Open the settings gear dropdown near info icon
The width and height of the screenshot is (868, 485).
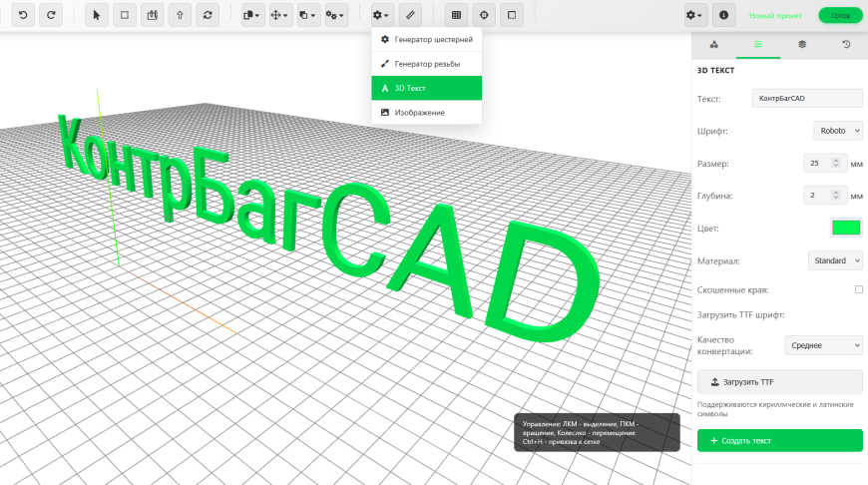pyautogui.click(x=695, y=15)
